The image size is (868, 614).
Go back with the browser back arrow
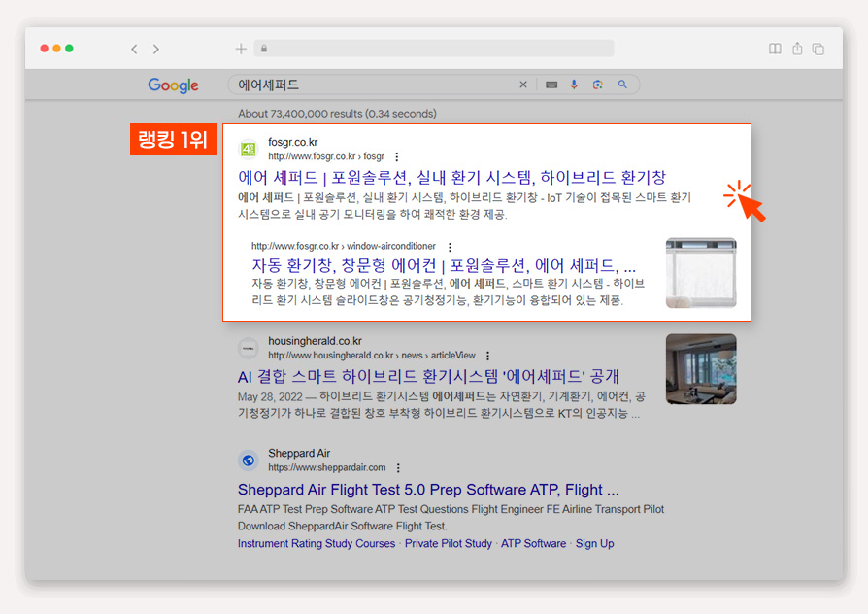point(134,49)
